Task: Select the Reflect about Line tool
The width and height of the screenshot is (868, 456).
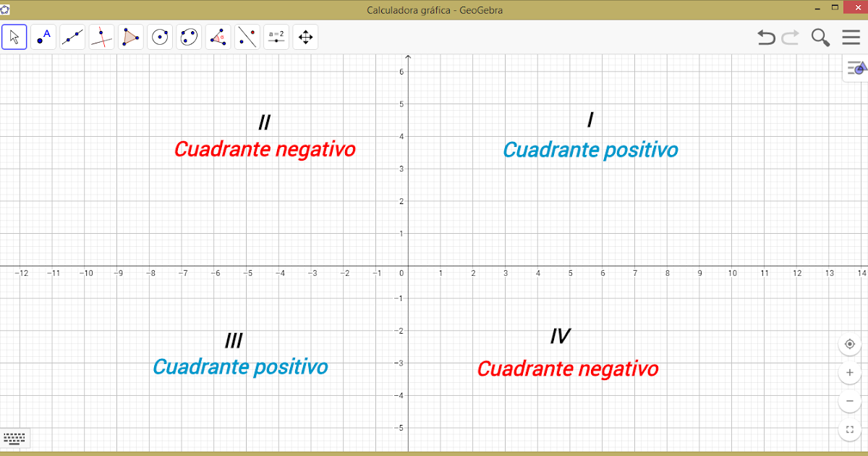Action: coord(247,36)
